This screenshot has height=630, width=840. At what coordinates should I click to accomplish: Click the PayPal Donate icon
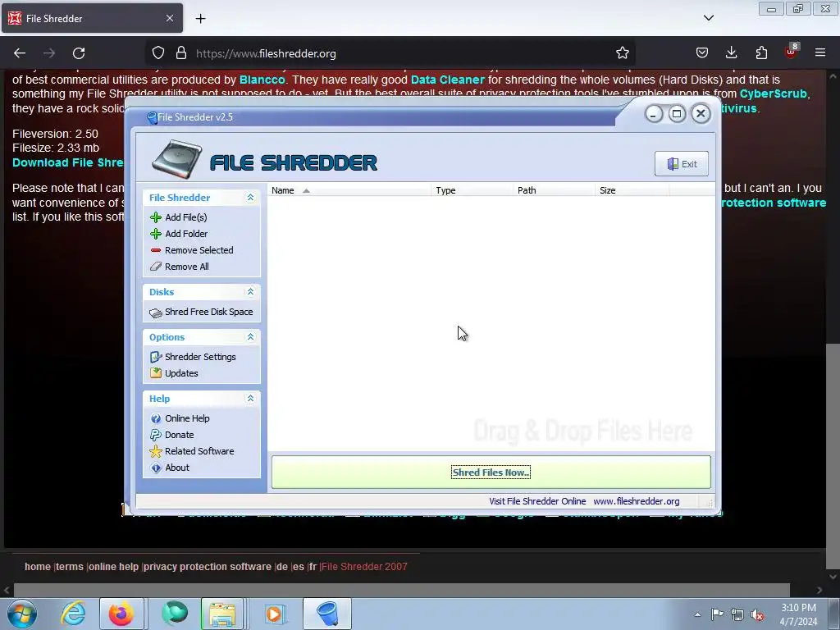point(156,435)
